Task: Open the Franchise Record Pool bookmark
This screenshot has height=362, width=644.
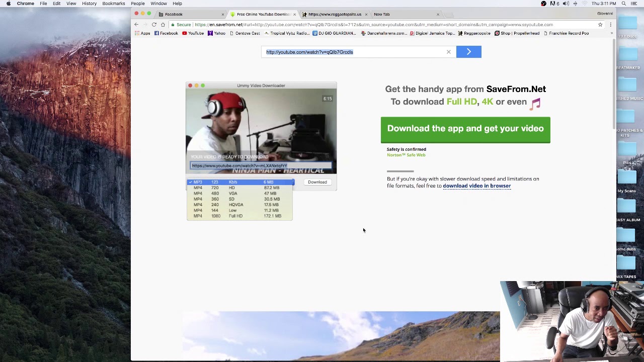Action: (x=566, y=33)
